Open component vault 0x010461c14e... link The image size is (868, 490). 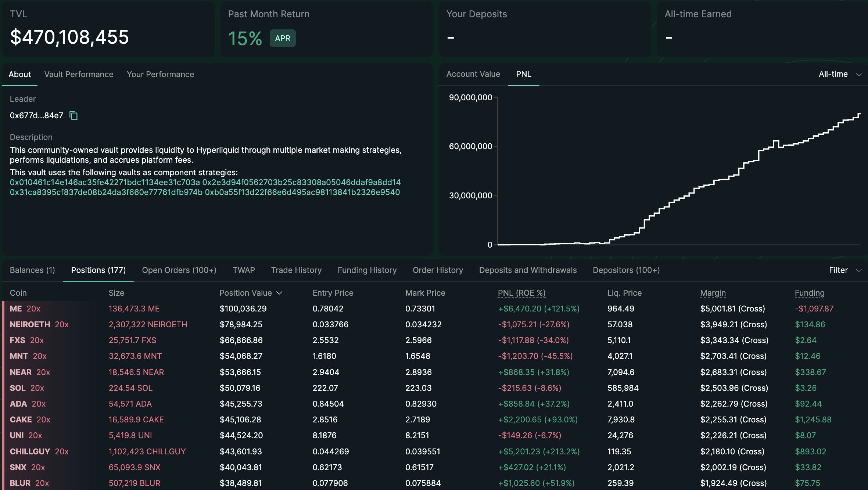click(x=105, y=183)
